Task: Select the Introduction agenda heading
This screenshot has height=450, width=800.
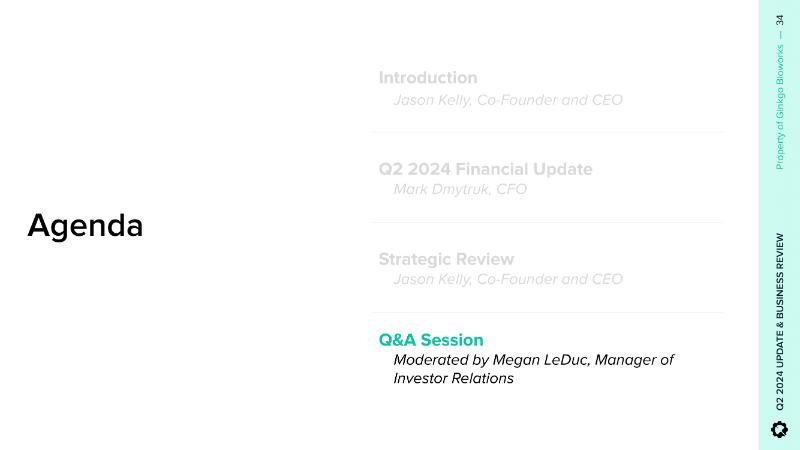Action: [428, 78]
